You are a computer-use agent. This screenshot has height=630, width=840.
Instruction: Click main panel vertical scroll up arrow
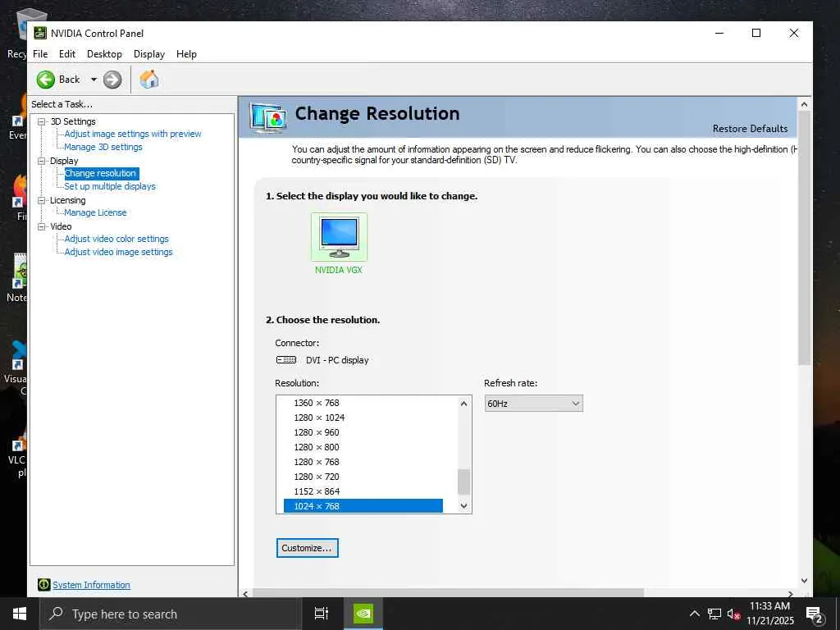[804, 104]
